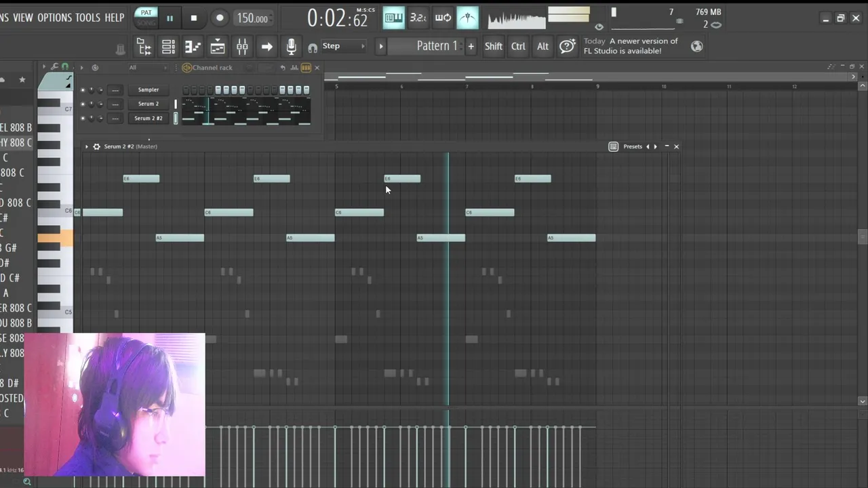The height and width of the screenshot is (488, 868).
Task: Click the right arrow toolbar icon
Action: point(267,46)
